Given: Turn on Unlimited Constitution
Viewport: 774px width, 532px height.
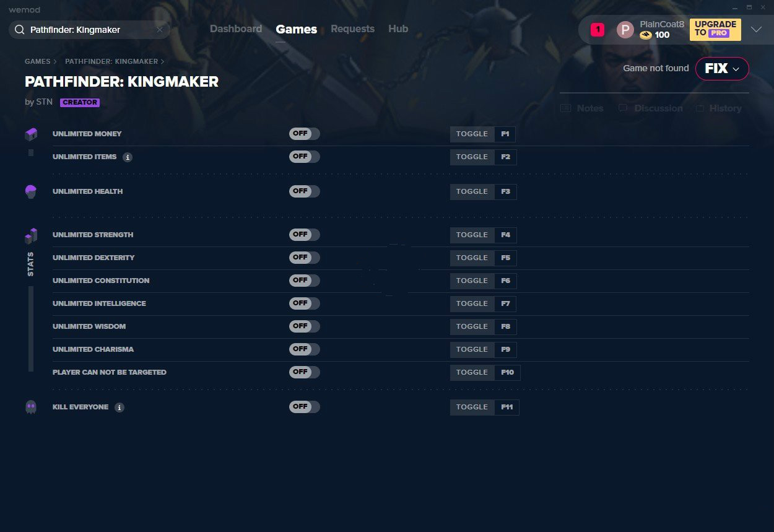Looking at the screenshot, I should (305, 281).
